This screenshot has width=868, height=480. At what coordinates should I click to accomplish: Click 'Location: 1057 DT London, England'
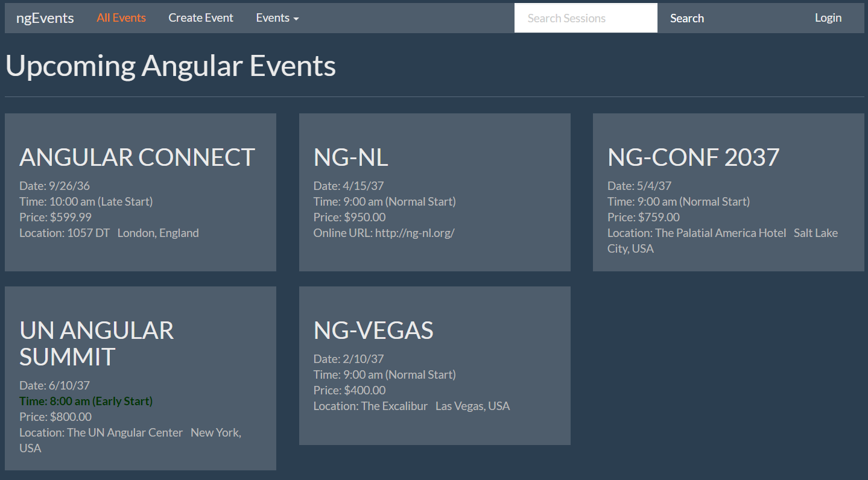(x=109, y=233)
